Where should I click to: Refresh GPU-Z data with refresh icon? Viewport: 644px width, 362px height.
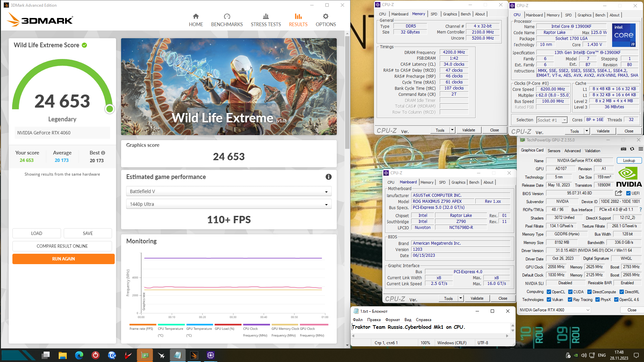(632, 149)
